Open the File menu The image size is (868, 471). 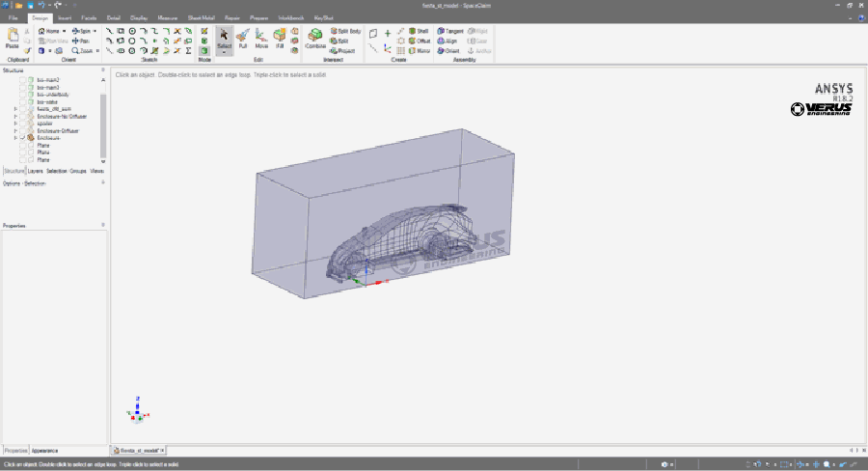(14, 17)
